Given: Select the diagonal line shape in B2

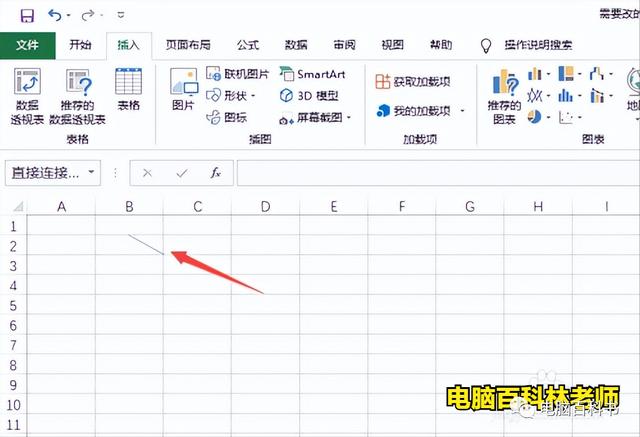Looking at the screenshot, I should (146, 244).
